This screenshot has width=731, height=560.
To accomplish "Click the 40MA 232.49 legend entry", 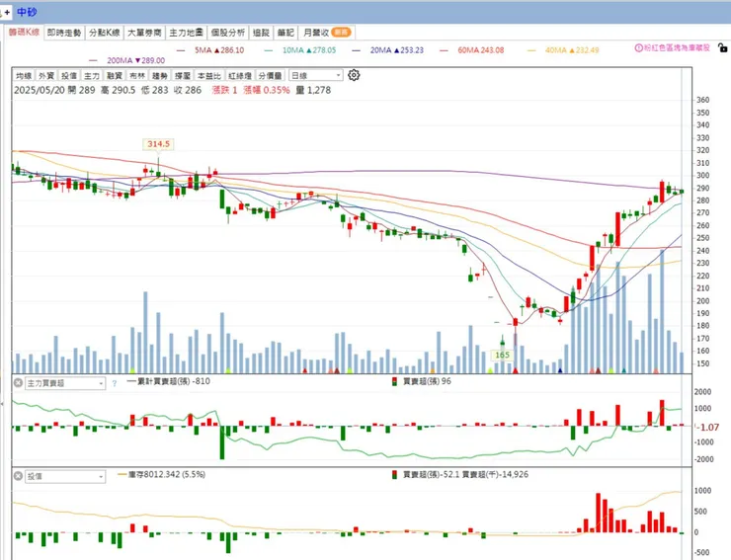I will pos(563,50).
